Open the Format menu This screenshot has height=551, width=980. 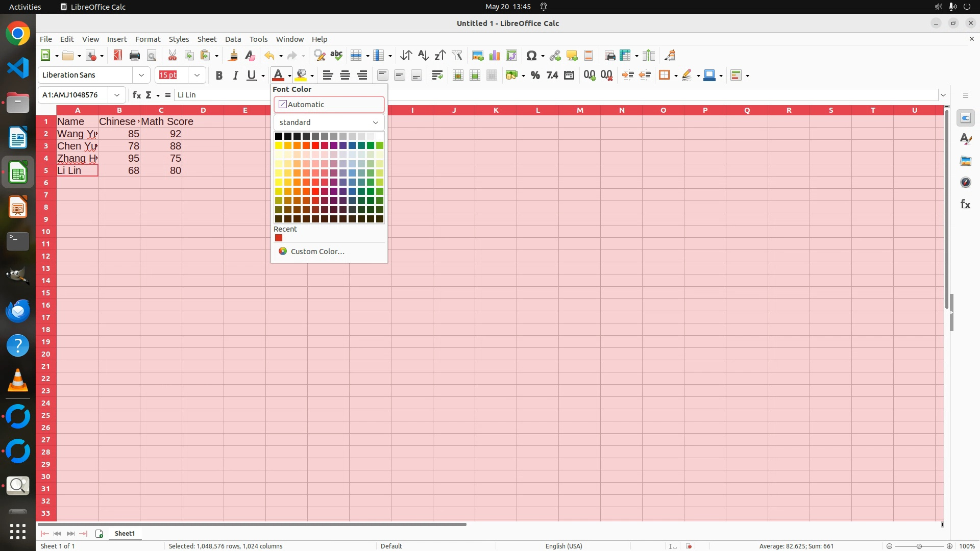pos(148,39)
